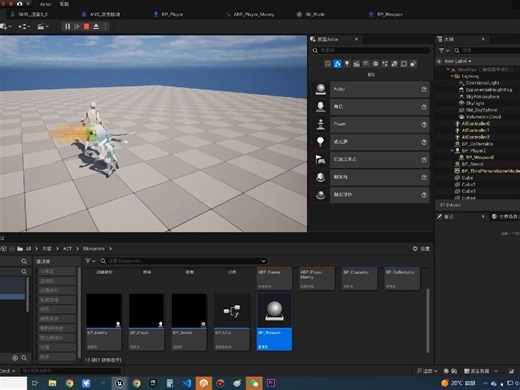Collapse the NewMap root in Outliner

pyautogui.click(x=448, y=69)
